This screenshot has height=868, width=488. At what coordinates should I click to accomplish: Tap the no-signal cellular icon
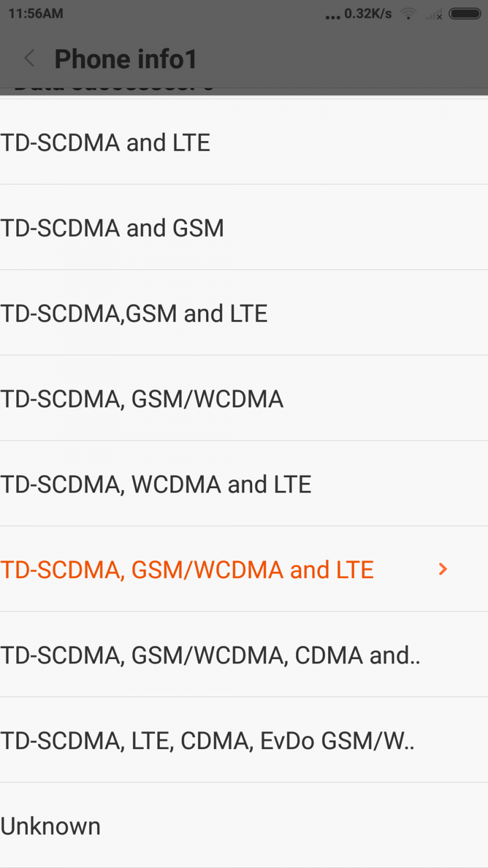click(x=434, y=15)
